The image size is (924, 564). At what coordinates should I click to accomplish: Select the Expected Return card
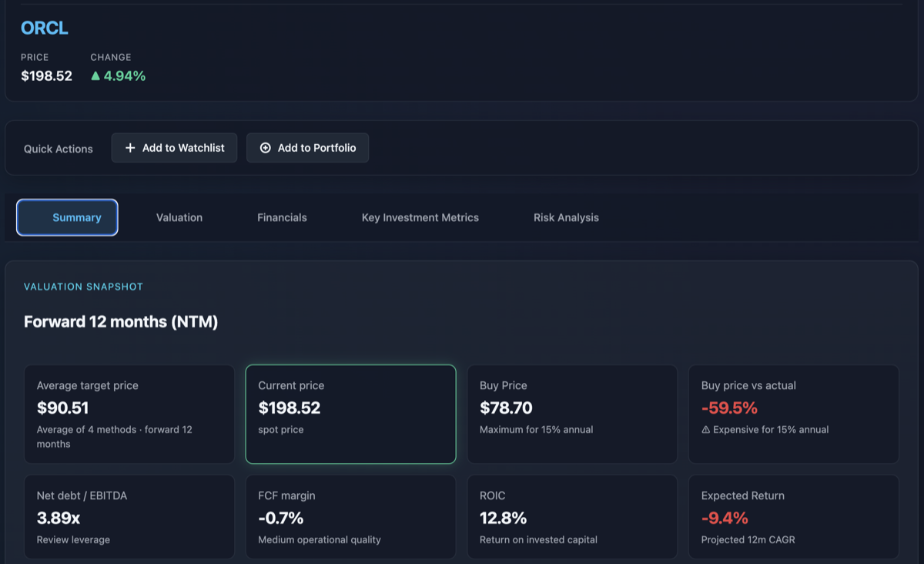click(794, 516)
